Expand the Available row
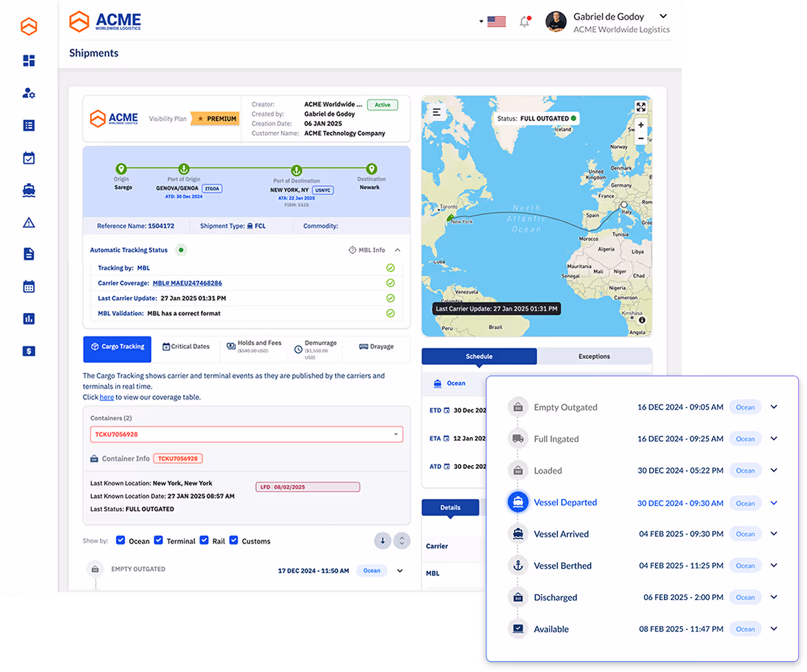 click(774, 629)
